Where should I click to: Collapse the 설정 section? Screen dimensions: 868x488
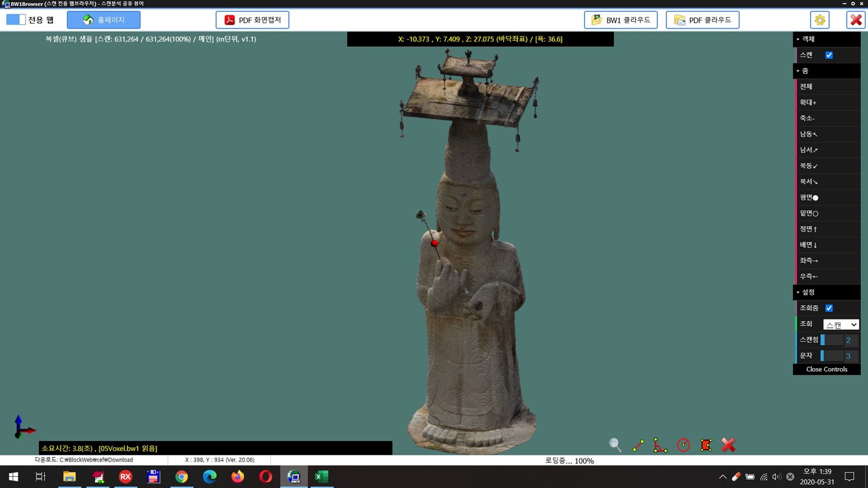(x=808, y=292)
